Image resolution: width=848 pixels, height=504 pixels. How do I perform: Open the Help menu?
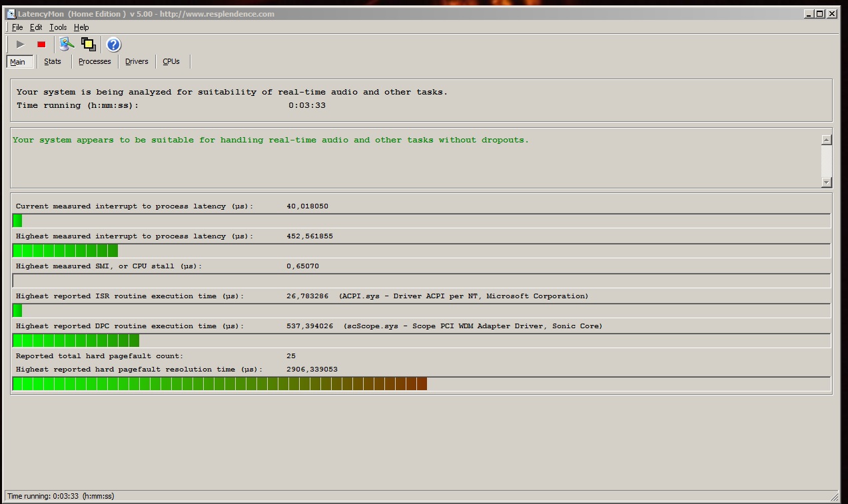click(x=81, y=27)
